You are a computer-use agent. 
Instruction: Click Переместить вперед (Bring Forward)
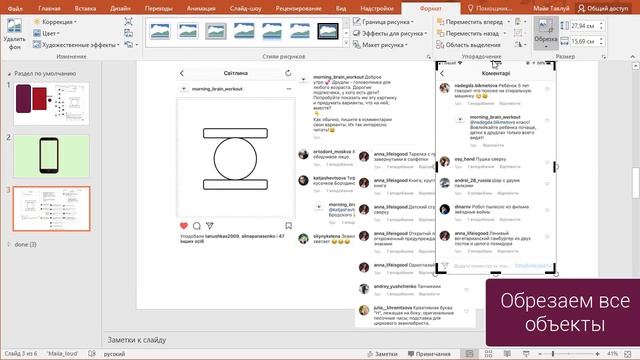(469, 22)
